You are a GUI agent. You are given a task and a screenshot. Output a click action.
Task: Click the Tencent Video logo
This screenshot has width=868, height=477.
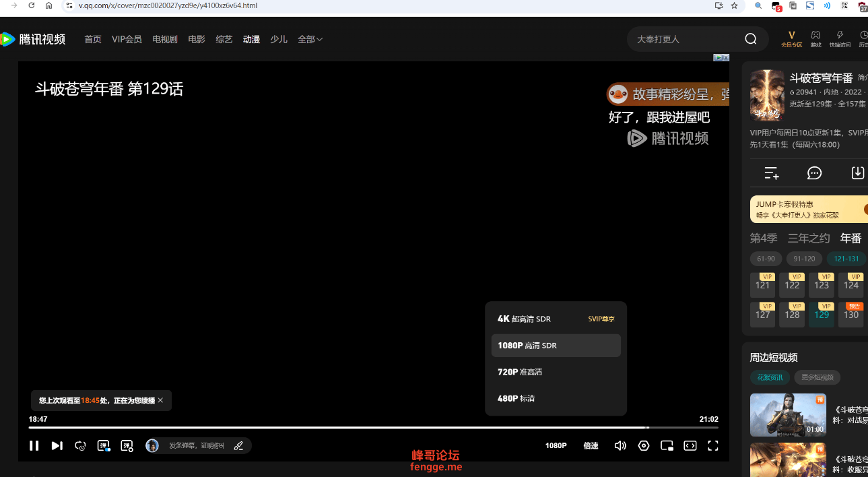(33, 39)
